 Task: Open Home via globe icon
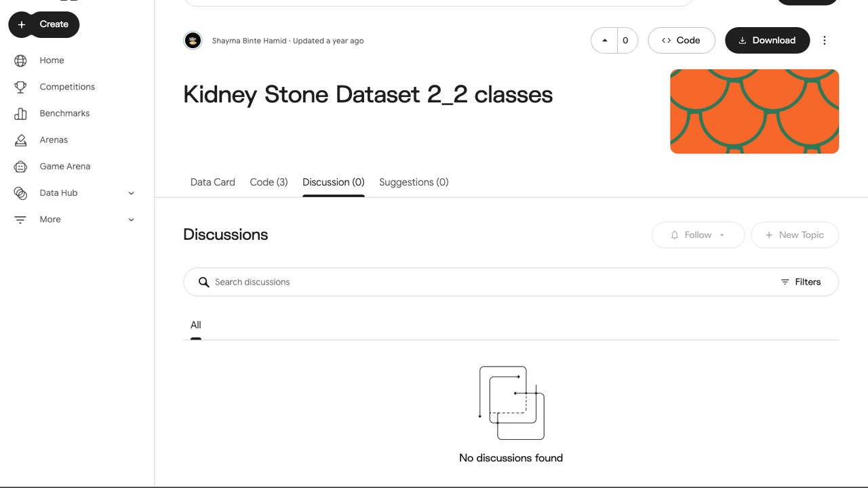(20, 60)
